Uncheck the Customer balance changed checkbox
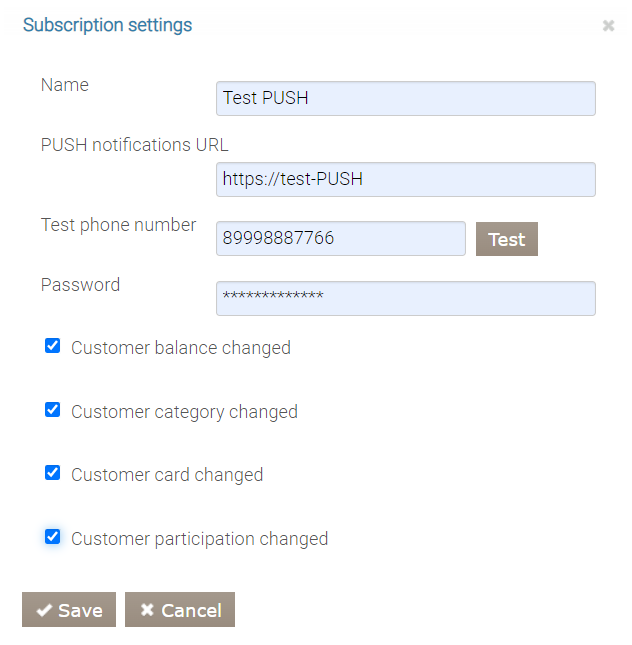632x645 pixels. [53, 346]
